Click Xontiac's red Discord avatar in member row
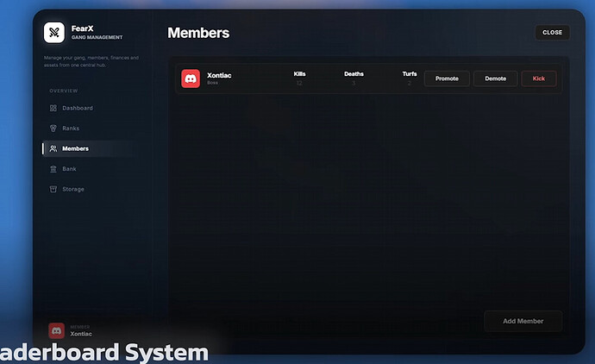This screenshot has width=595, height=364. 191,78
